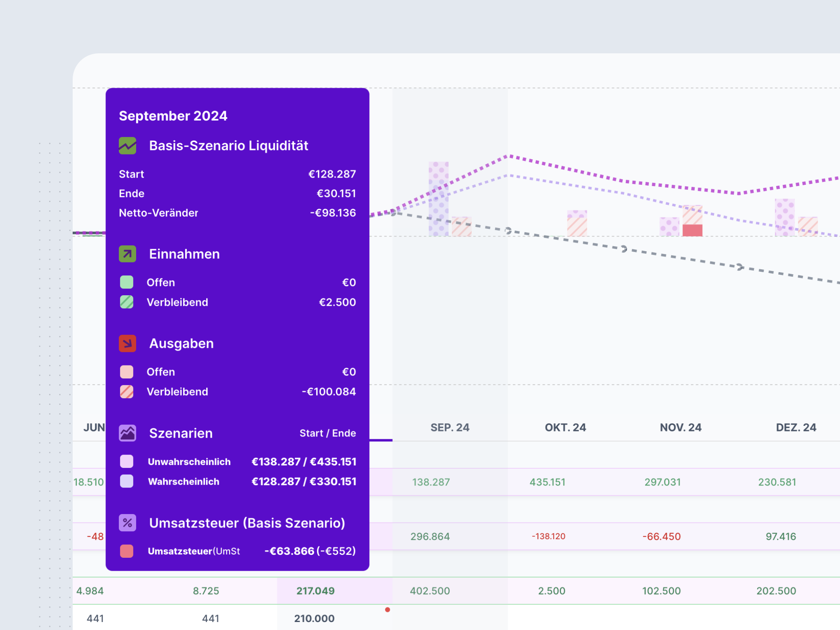Screen dimensions: 840x630
Task: Select the green Einnahmen arrow icon
Action: click(x=127, y=254)
